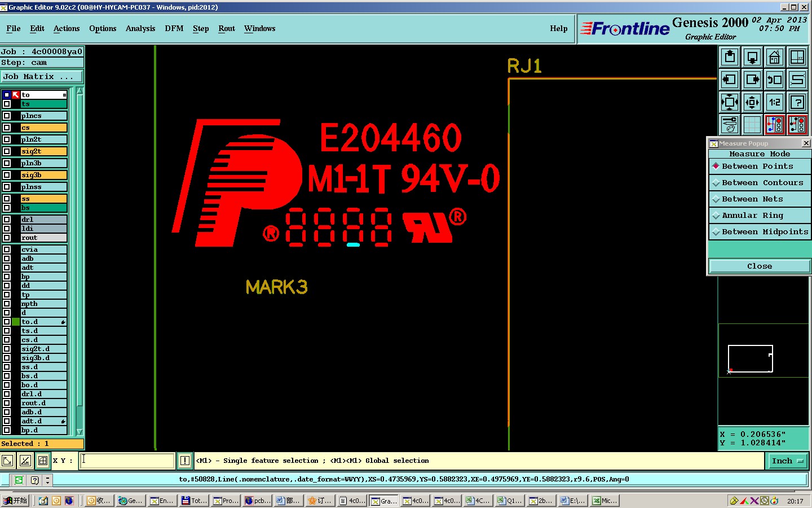Click the diagonal arrow icon left of XY field
This screenshot has width=812, height=508.
pyautogui.click(x=7, y=461)
